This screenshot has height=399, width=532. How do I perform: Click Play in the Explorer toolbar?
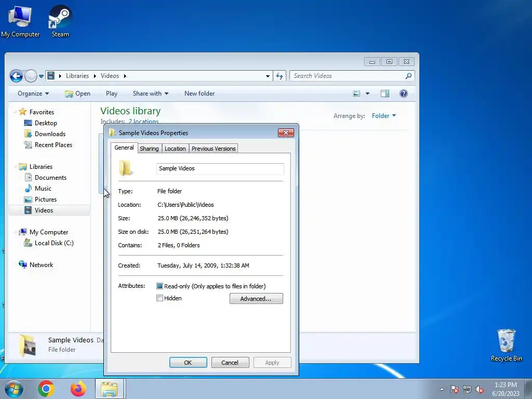[112, 94]
